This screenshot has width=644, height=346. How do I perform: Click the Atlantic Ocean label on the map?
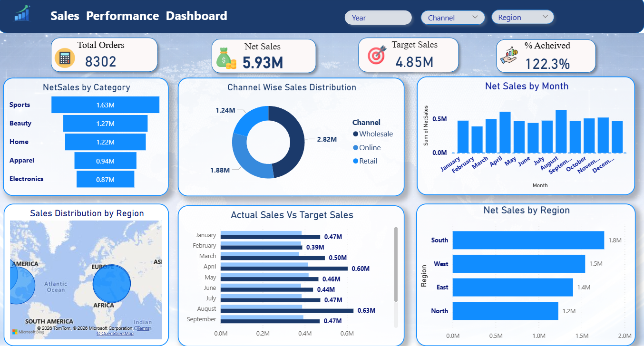click(56, 287)
